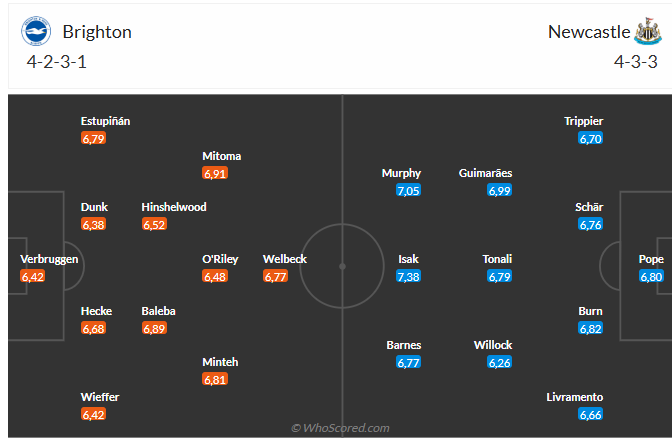Image resolution: width=672 pixels, height=438 pixels.
Task: Click Isak's 7,38 rating badge
Action: (408, 277)
